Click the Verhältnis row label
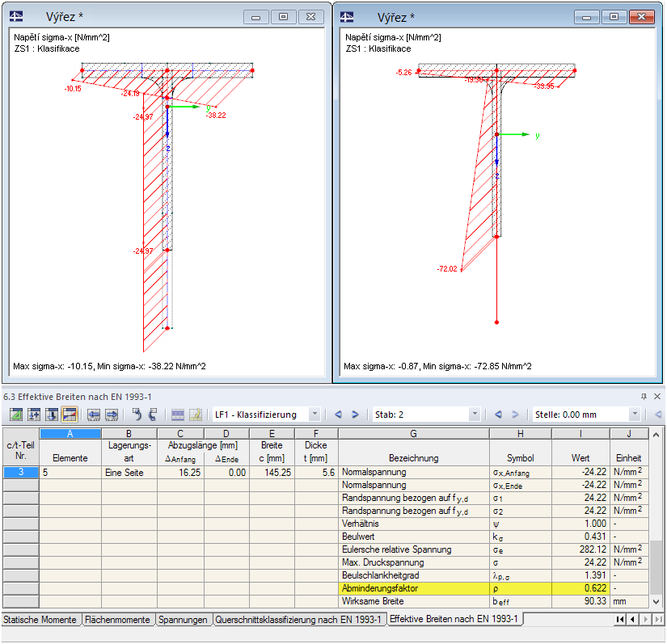This screenshot has width=667, height=644. tap(413, 524)
